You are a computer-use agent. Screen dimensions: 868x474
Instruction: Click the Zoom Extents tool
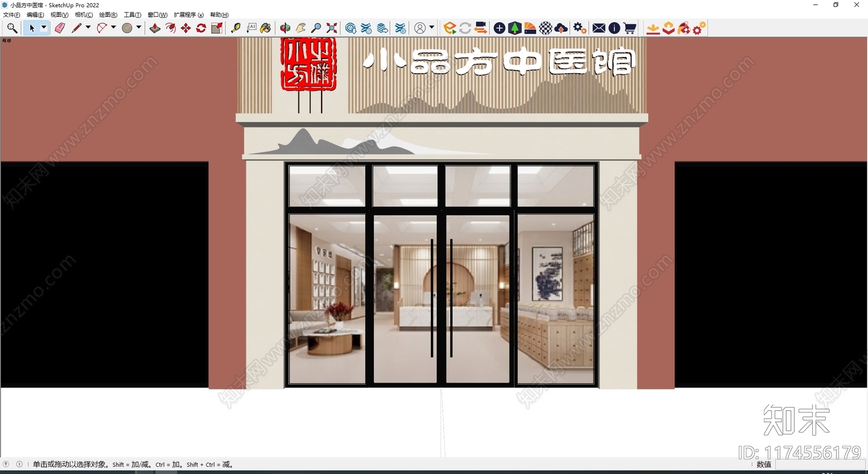click(331, 28)
